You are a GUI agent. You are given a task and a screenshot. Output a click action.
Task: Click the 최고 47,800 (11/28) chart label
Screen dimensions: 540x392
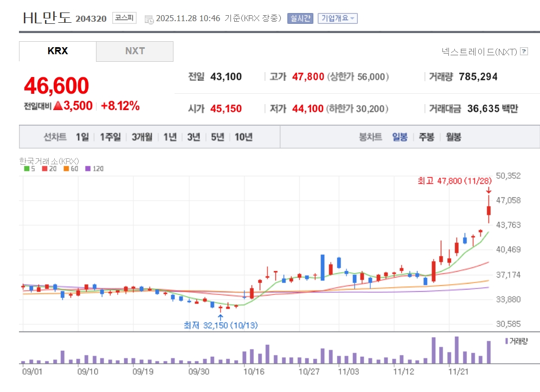[x=454, y=181]
